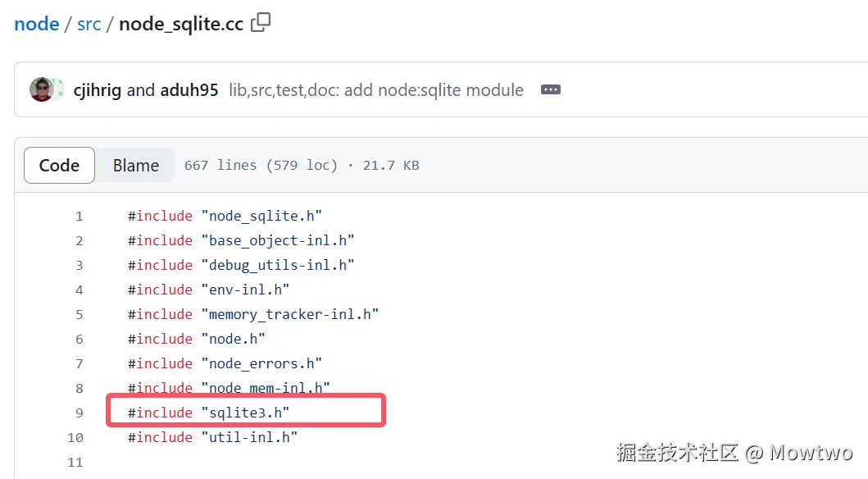Image resolution: width=868 pixels, height=479 pixels.
Task: Expand commit details via ellipsis icon
Action: (550, 89)
